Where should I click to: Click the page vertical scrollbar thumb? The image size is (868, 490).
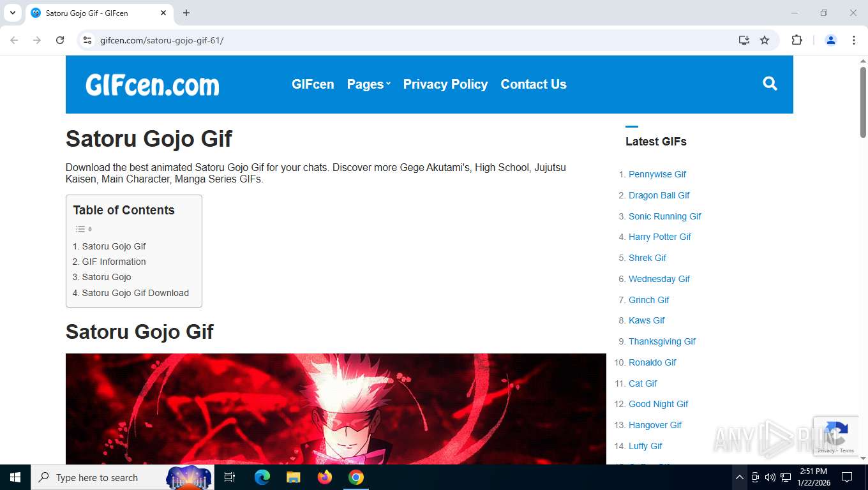pyautogui.click(x=863, y=102)
